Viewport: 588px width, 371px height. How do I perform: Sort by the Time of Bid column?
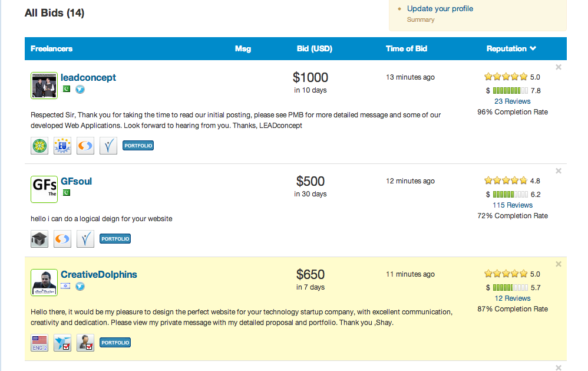tap(406, 49)
